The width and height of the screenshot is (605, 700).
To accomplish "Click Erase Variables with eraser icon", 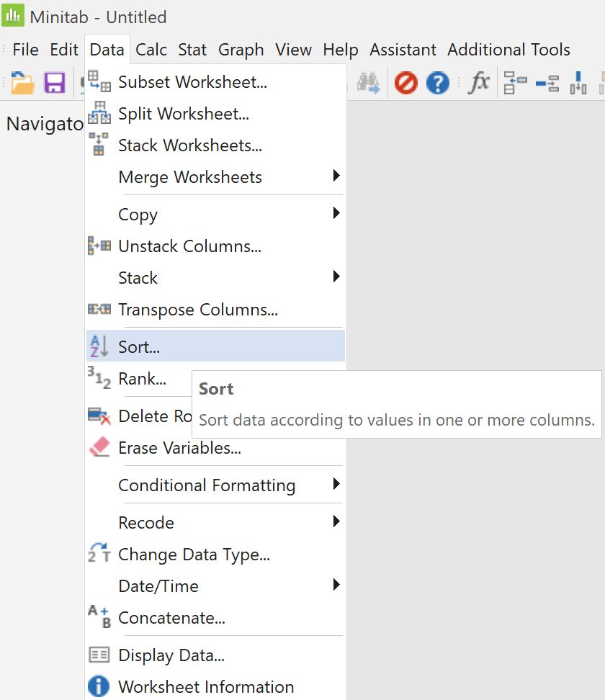I will [x=215, y=448].
